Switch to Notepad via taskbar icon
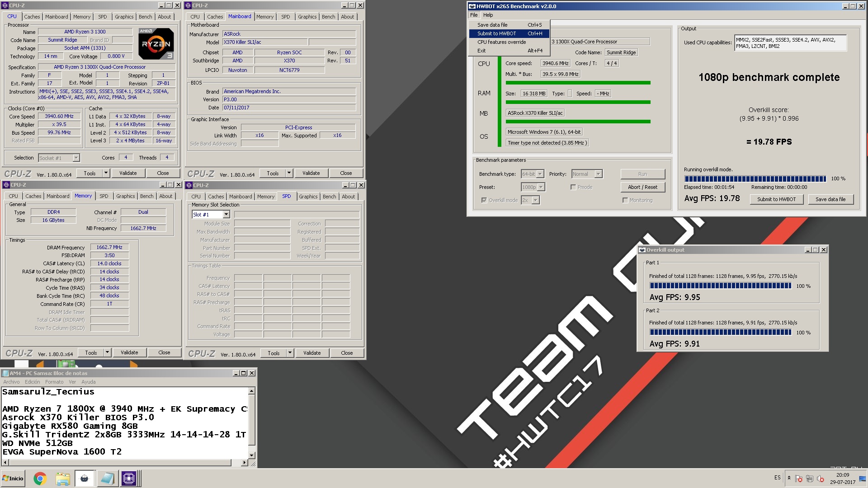 click(107, 479)
